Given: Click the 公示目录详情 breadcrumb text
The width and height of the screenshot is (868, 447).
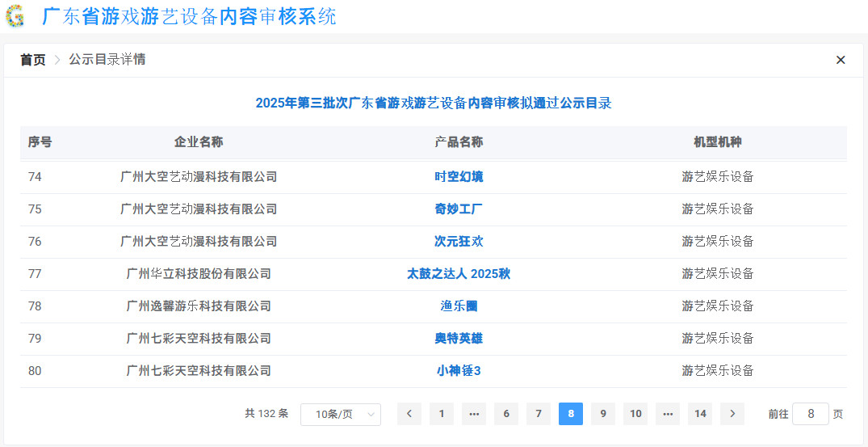Looking at the screenshot, I should point(107,60).
